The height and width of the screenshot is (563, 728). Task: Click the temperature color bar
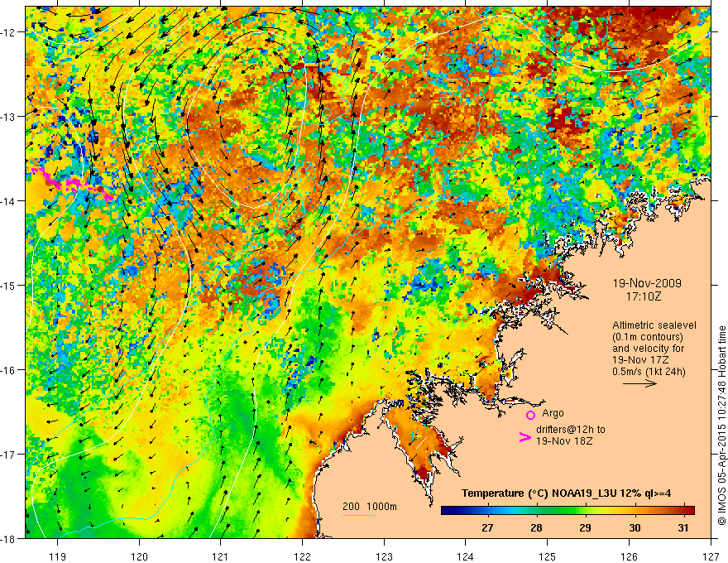pos(568,510)
